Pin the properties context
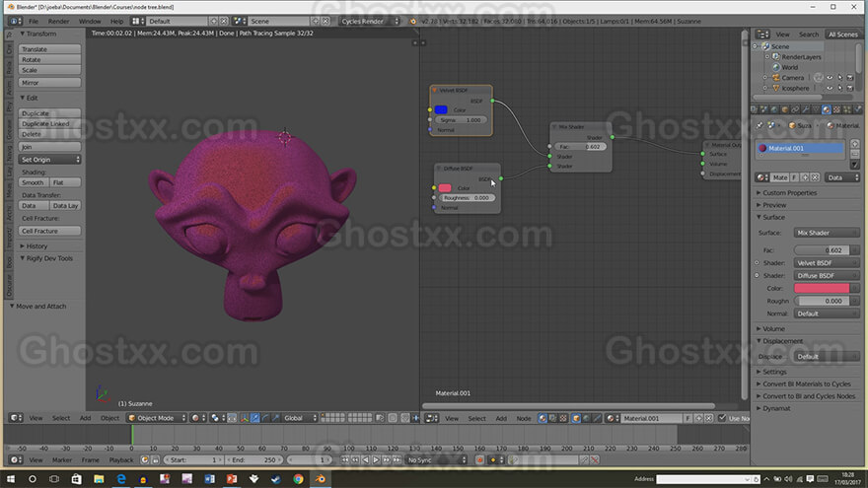Image resolution: width=868 pixels, height=488 pixels. (759, 125)
